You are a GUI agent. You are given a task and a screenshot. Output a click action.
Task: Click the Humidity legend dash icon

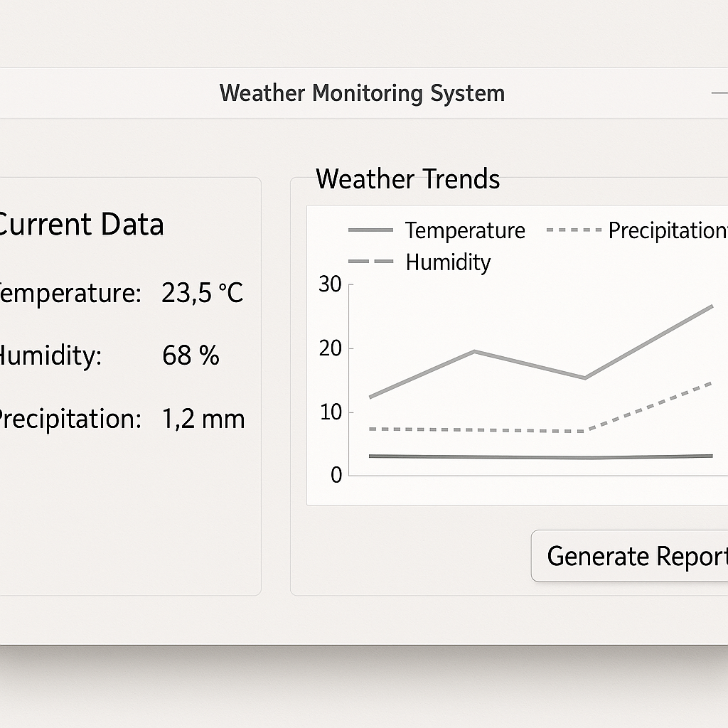(x=370, y=262)
